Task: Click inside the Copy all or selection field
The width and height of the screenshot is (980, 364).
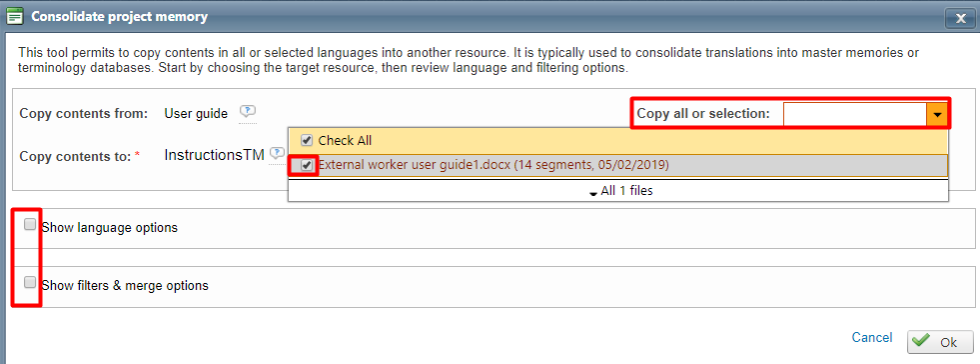Action: tap(854, 114)
